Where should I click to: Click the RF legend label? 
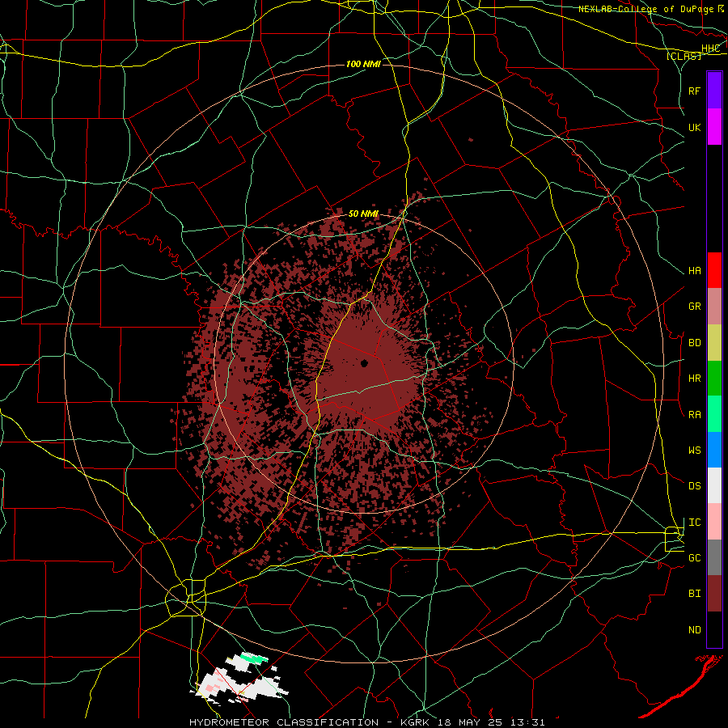tap(695, 91)
